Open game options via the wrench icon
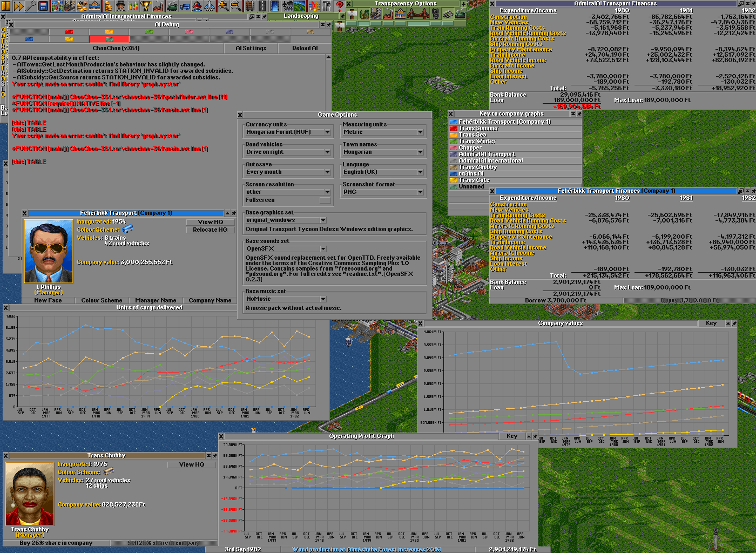This screenshot has width=756, height=553. [31, 6]
